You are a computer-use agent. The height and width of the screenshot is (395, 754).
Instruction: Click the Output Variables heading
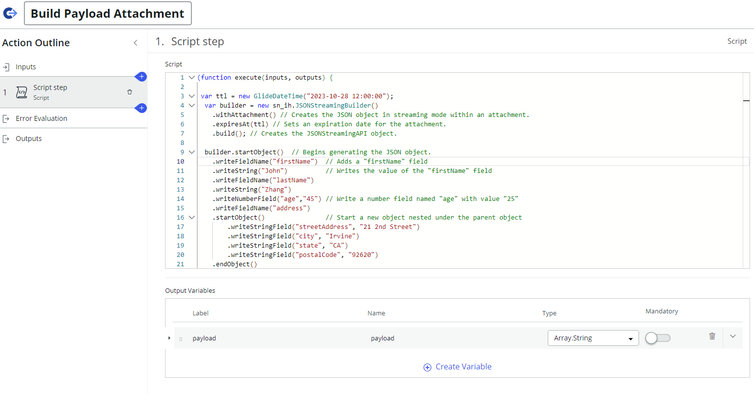point(190,291)
